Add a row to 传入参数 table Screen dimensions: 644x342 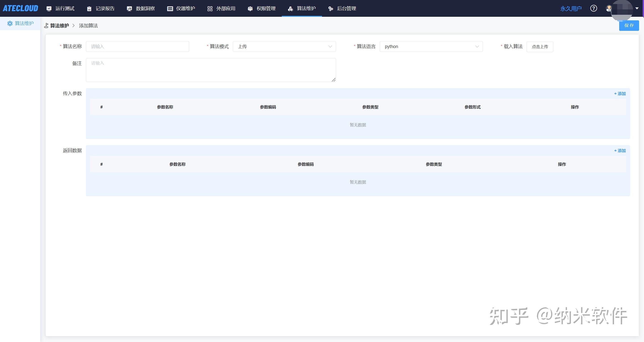tap(620, 94)
